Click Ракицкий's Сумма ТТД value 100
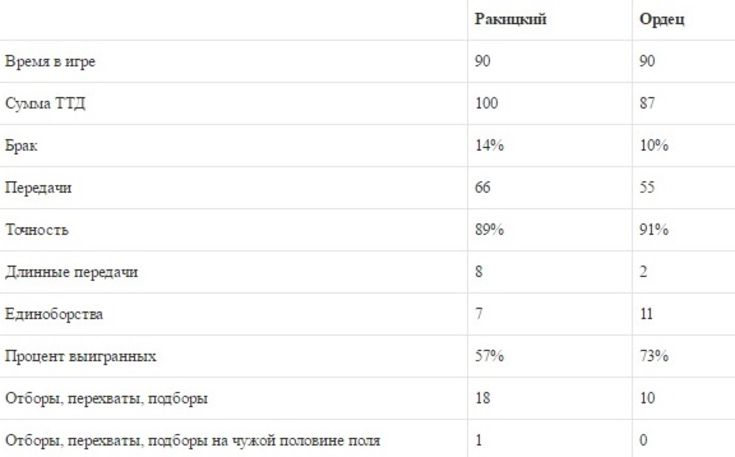This screenshot has height=457, width=735. coord(487,103)
